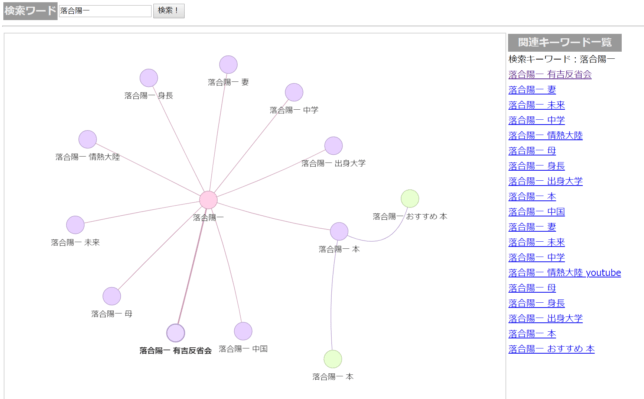Select the purple 落合陽一 本 hub node
The height and width of the screenshot is (399, 644).
coord(339,231)
